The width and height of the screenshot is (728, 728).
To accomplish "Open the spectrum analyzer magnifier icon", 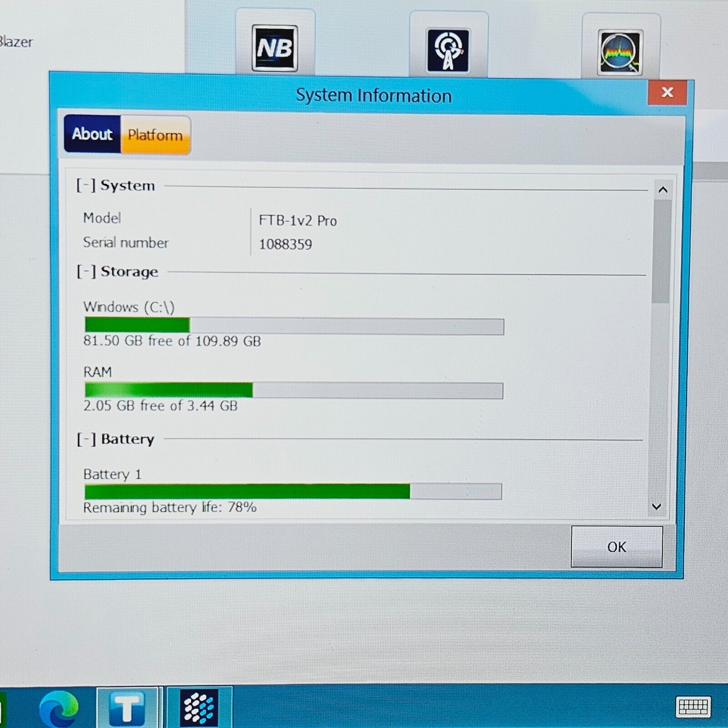I will pyautogui.click(x=620, y=52).
